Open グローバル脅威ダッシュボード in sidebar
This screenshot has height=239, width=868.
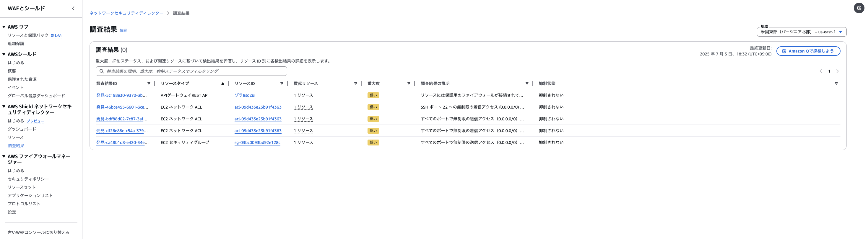coord(36,96)
